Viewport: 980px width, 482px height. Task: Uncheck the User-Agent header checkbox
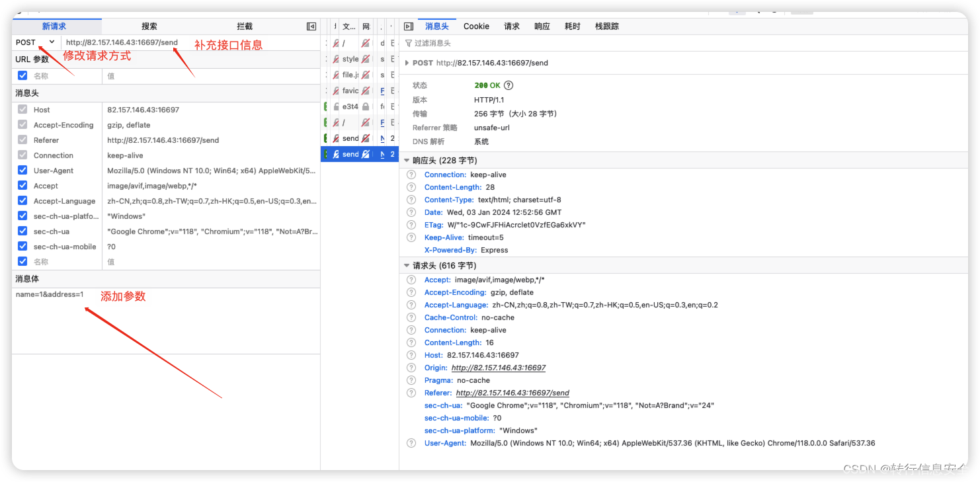click(x=22, y=171)
